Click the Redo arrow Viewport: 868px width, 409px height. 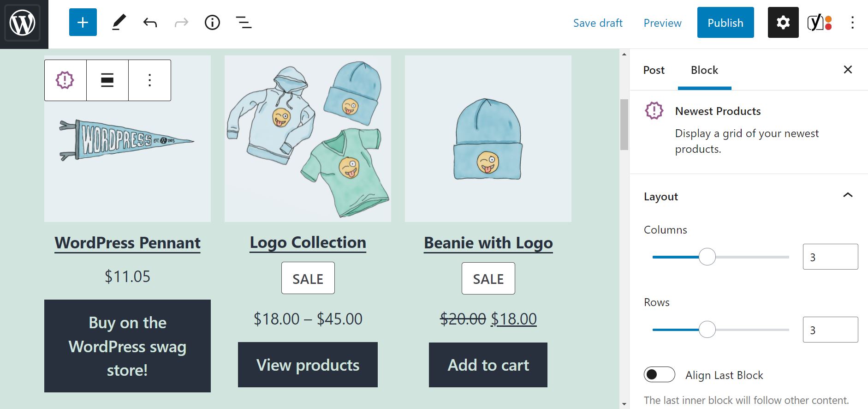tap(181, 22)
